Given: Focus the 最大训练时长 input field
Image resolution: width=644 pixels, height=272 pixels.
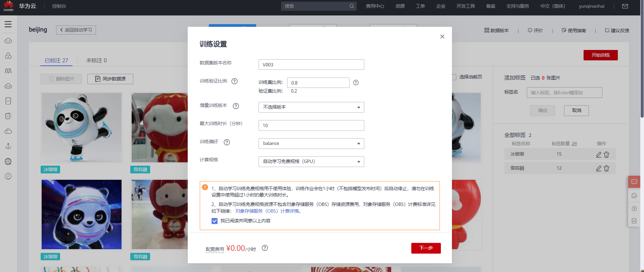Looking at the screenshot, I should pos(311,125).
